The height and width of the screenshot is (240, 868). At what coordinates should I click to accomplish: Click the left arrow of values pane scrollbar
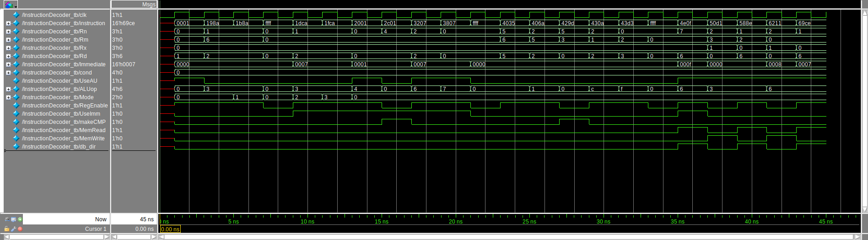[x=114, y=237]
